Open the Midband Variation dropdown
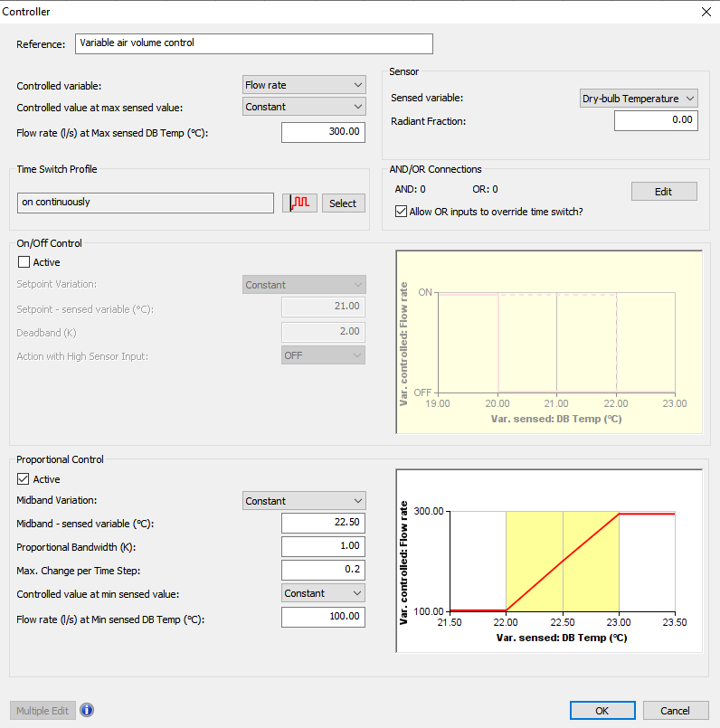The width and height of the screenshot is (720, 728). 304,501
